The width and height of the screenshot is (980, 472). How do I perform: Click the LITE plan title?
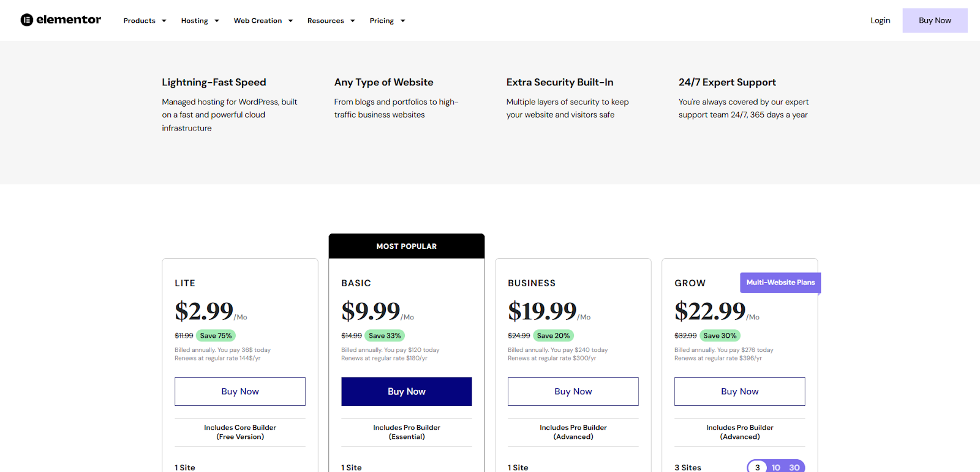(185, 283)
